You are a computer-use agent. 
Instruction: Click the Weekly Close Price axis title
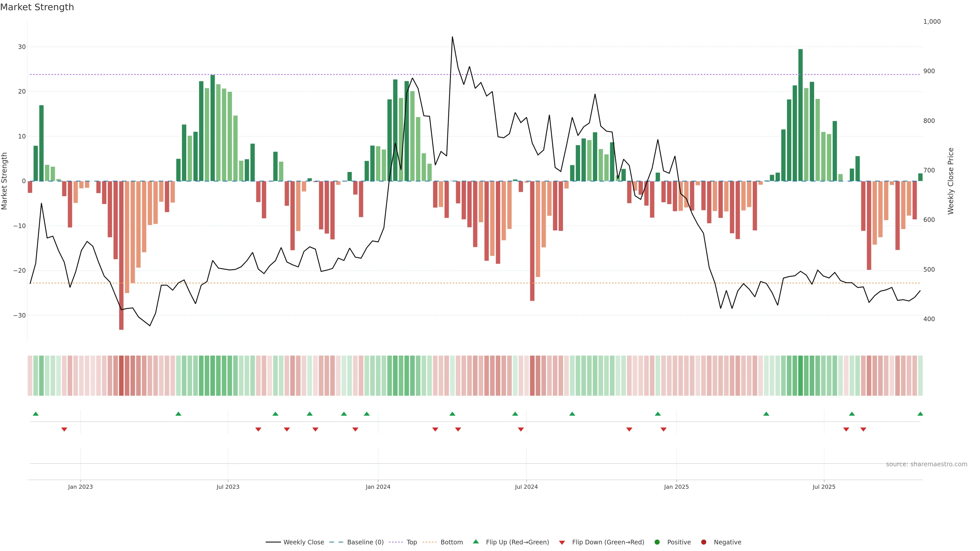click(951, 181)
